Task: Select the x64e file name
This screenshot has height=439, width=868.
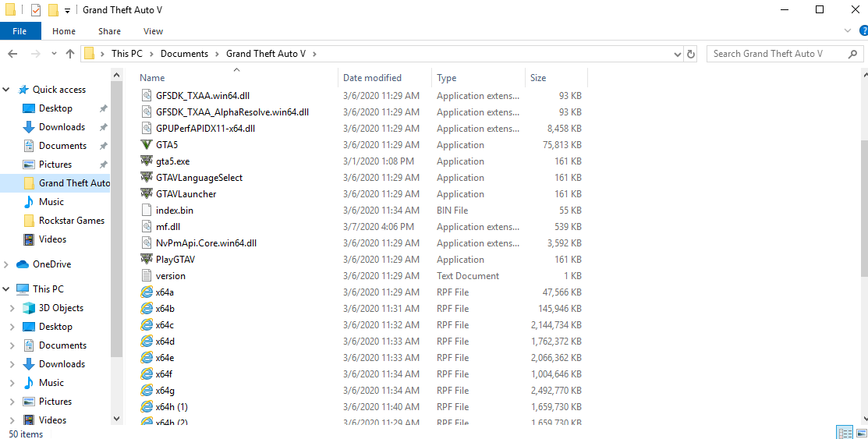Action: pyautogui.click(x=165, y=358)
